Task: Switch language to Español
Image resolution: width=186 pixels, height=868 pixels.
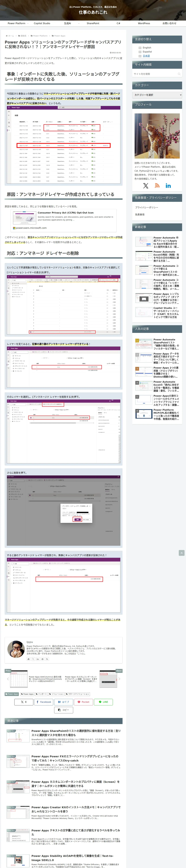Action: (147, 52)
